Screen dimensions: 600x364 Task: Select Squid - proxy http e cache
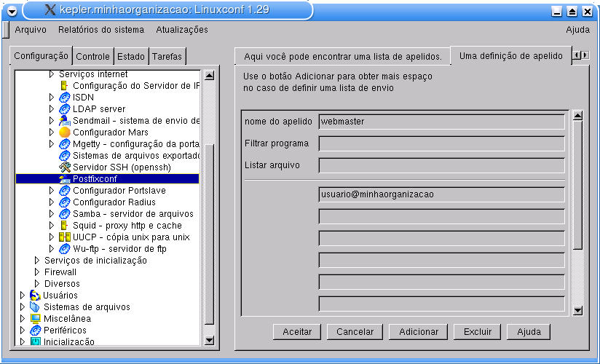coord(127,226)
